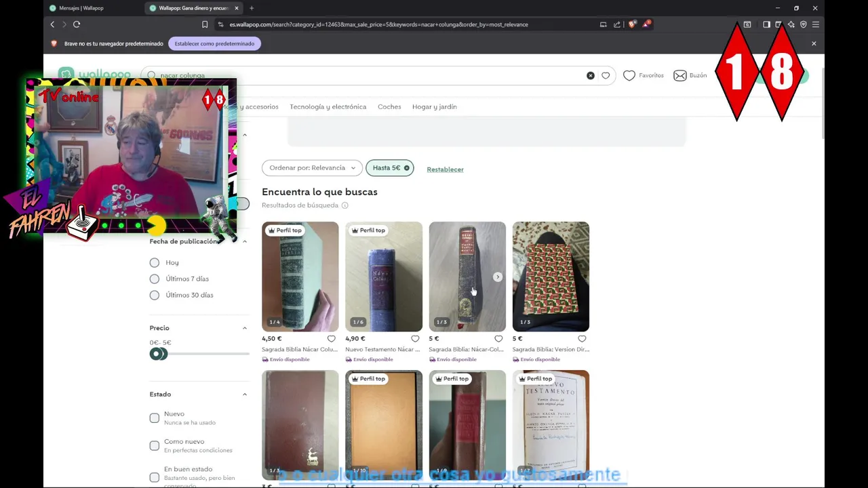Open the Tecnología y electrónica category
This screenshot has height=488, width=868.
(x=328, y=106)
